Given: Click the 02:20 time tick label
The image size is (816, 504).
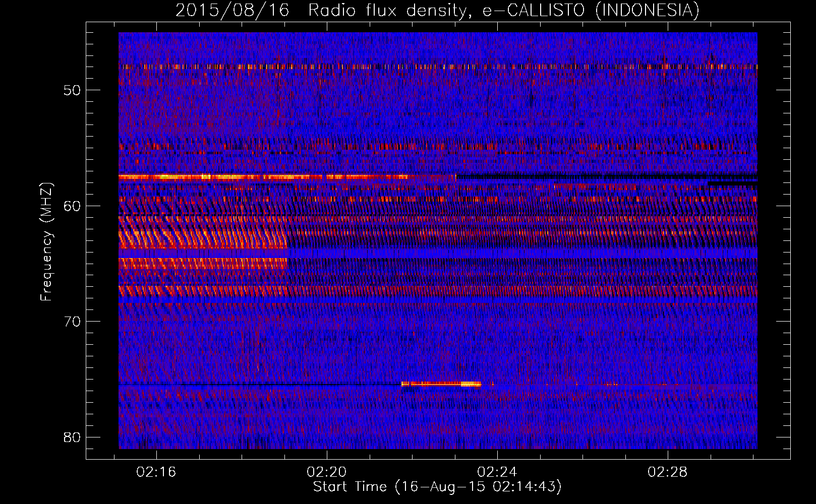Looking at the screenshot, I should tap(327, 472).
